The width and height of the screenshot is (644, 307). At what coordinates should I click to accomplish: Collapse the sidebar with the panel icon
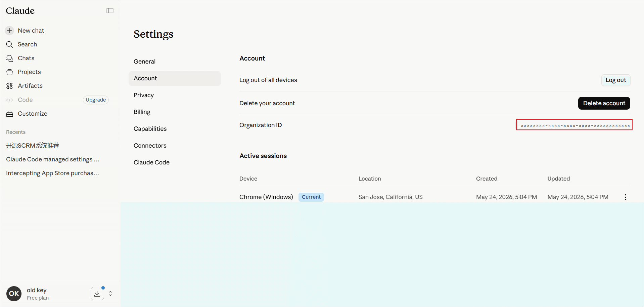pyautogui.click(x=110, y=11)
